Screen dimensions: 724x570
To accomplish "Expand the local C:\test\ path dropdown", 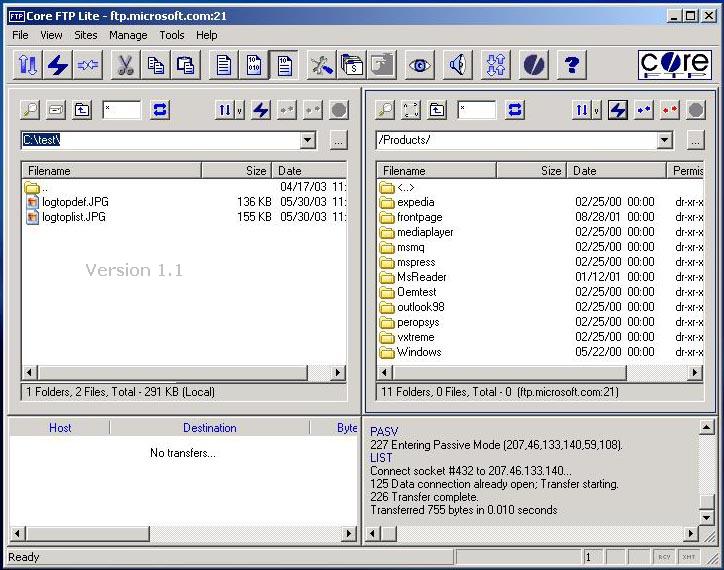I will [x=308, y=140].
